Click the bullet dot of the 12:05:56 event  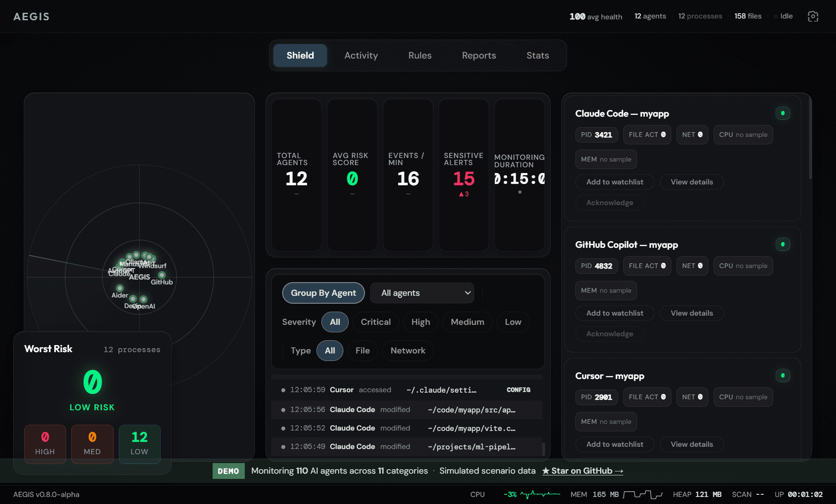283,410
